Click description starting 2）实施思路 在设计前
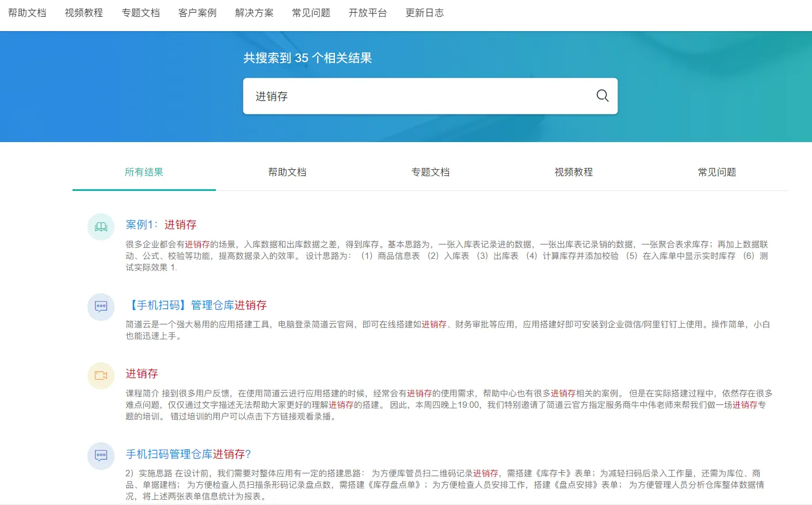The width and height of the screenshot is (812, 505). pos(445,485)
